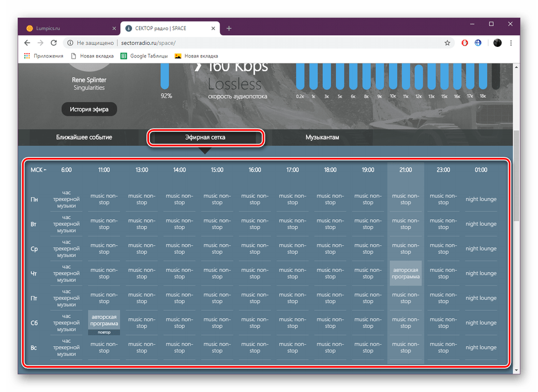Click the Ср day row label

pos(34,249)
